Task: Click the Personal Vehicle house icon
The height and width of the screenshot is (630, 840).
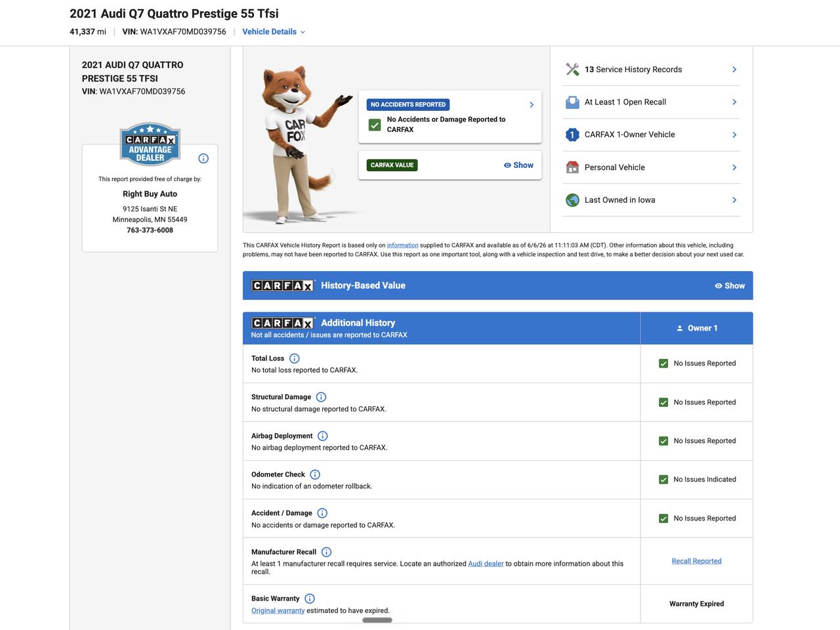Action: (x=572, y=167)
